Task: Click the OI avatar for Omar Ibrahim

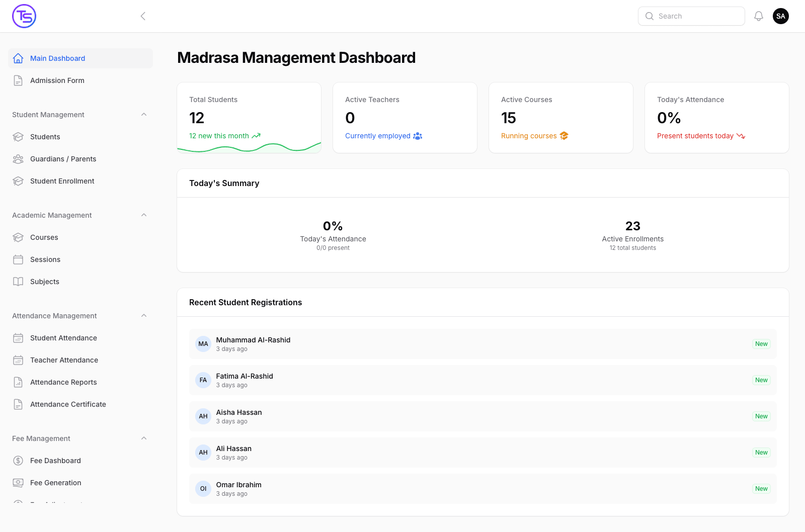Action: (203, 489)
